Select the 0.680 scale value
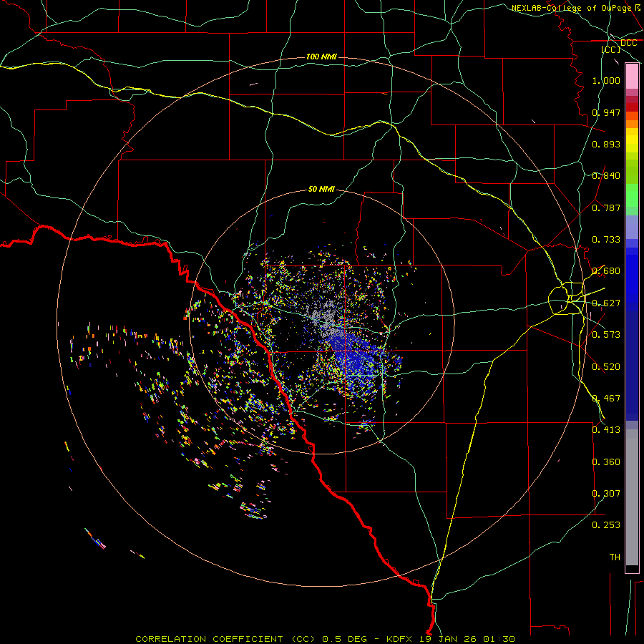The width and height of the screenshot is (644, 644). pyautogui.click(x=606, y=271)
